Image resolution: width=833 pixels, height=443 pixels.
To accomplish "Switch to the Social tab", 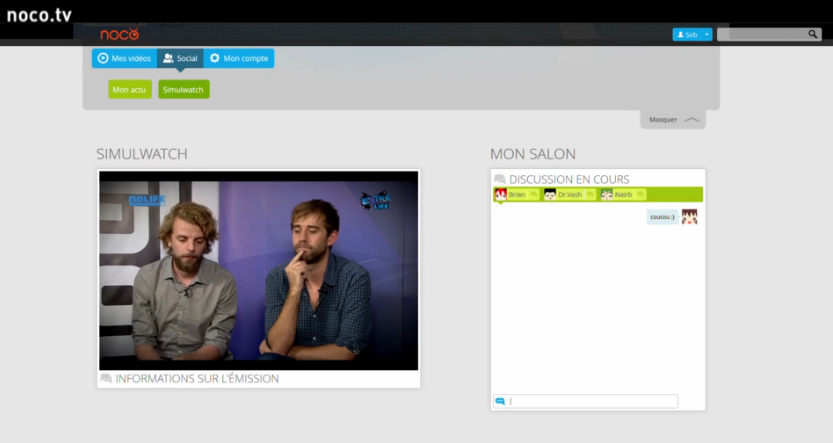I will pyautogui.click(x=180, y=59).
